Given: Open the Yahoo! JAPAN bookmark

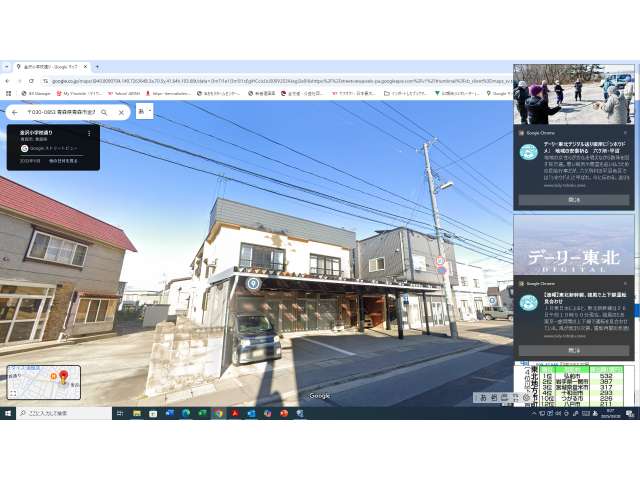Looking at the screenshot, I should pyautogui.click(x=124, y=93).
